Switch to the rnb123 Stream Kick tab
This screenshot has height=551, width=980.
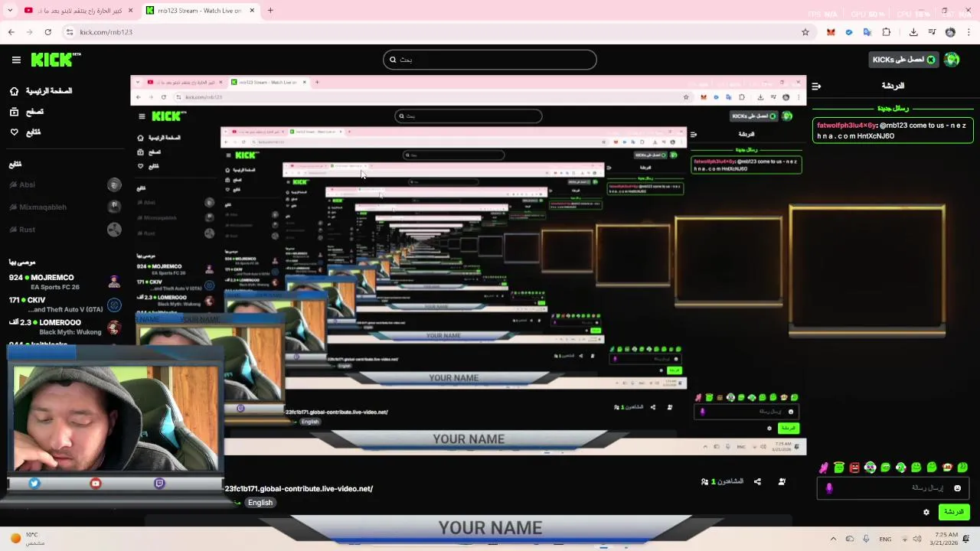pos(199,11)
